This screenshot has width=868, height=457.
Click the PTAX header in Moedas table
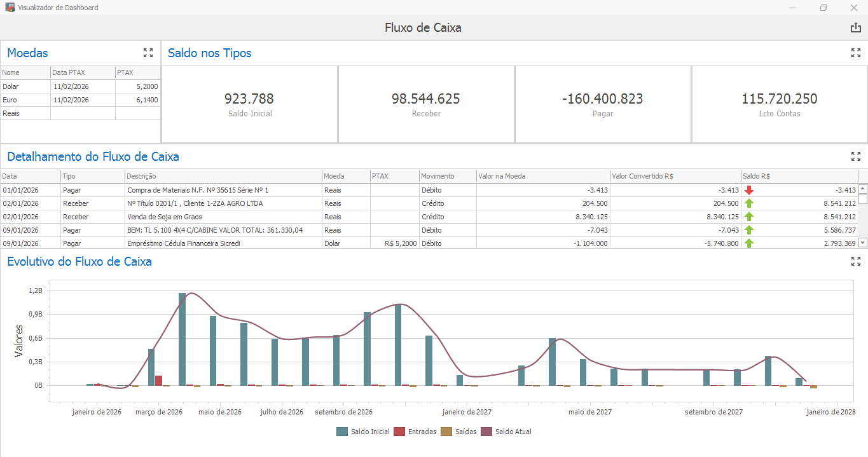pos(137,73)
